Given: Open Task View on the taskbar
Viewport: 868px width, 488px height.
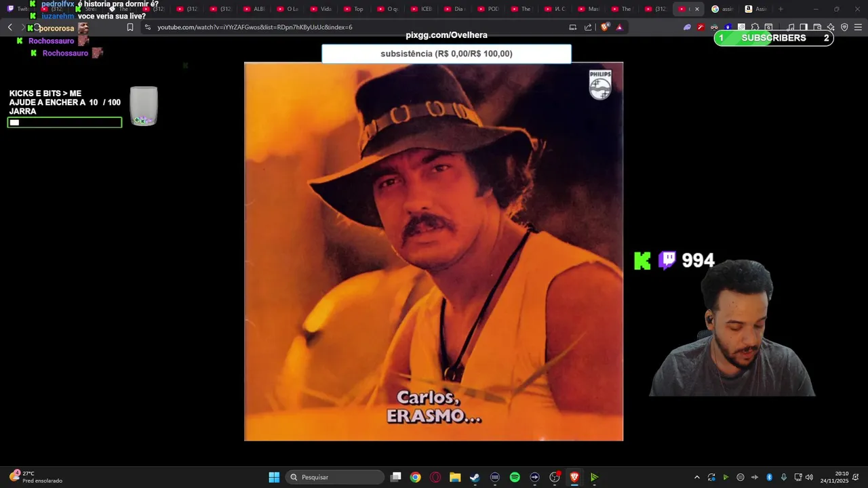Looking at the screenshot, I should [396, 477].
